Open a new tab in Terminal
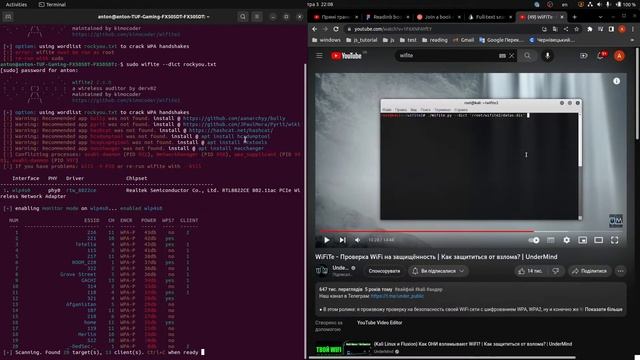This screenshot has height=360, width=640. [x=8, y=17]
